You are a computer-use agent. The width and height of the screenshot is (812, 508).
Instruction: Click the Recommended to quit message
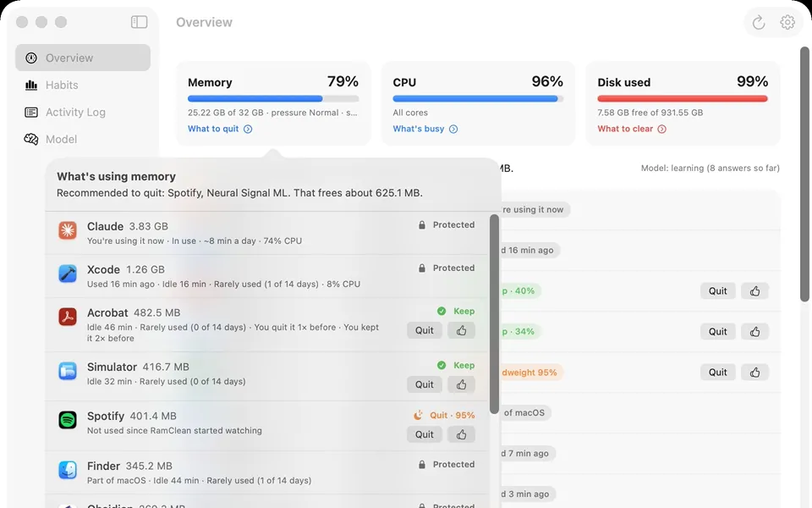pos(239,193)
